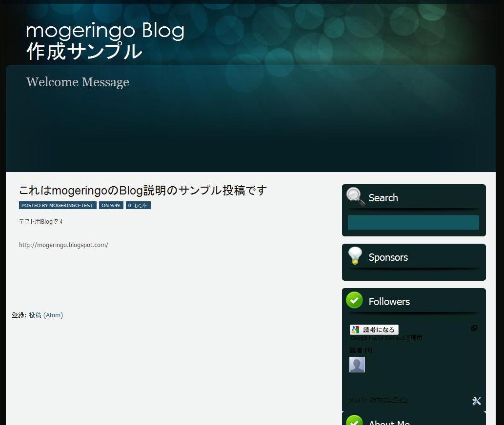This screenshot has width=504, height=425.
Task: Click the Google Friend Connect caption
Action: [x=386, y=338]
